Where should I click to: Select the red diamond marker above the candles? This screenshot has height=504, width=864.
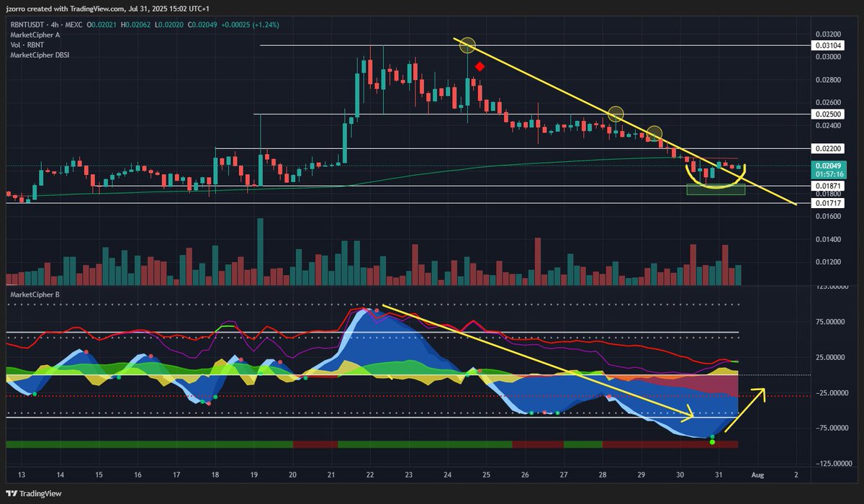point(480,66)
